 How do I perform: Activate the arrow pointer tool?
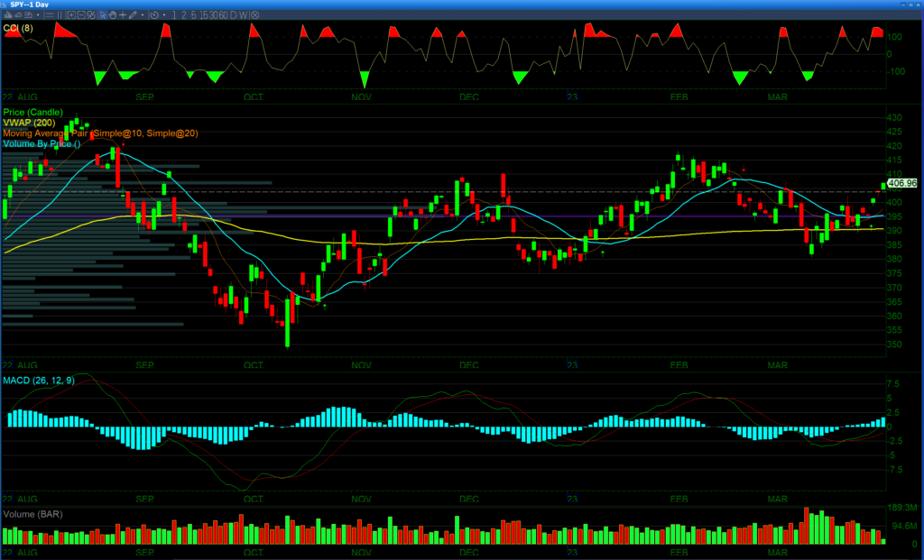tap(103, 15)
